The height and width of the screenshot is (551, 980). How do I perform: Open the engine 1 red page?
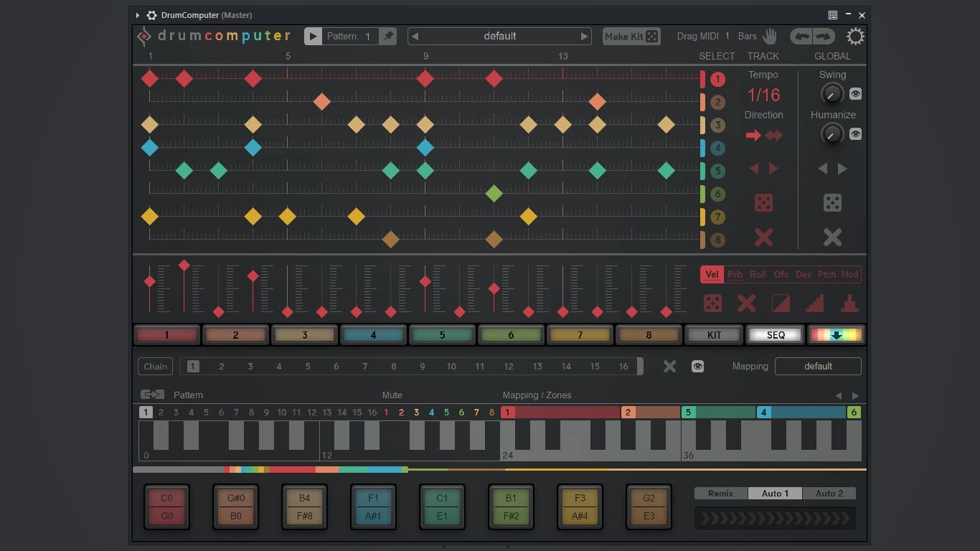pos(166,335)
